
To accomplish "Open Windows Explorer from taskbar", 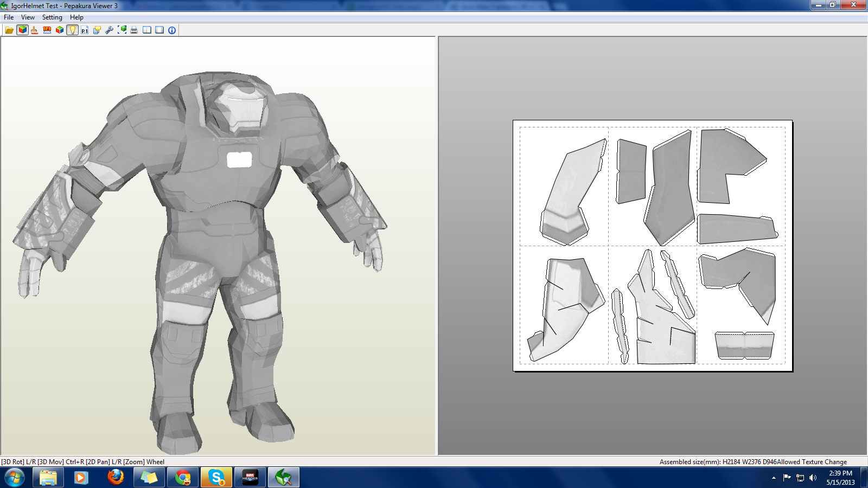I will point(48,478).
